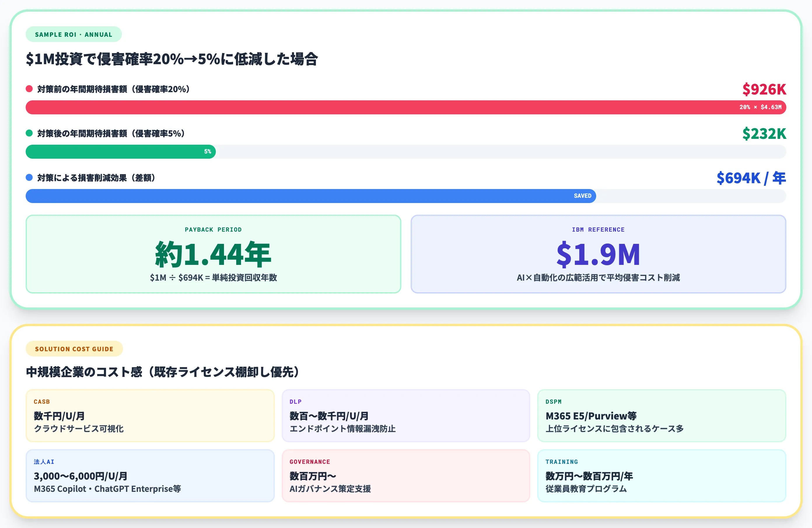Click the PAYBACK PERIOD label

213,230
